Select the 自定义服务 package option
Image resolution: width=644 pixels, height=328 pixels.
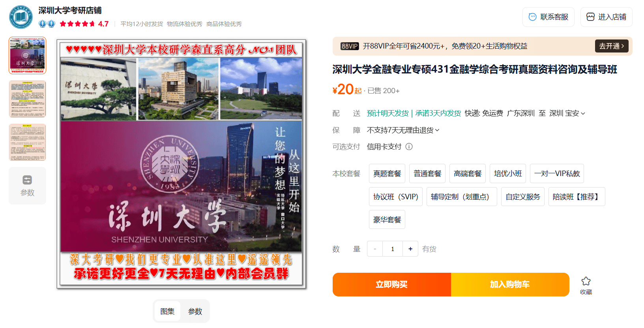[x=523, y=197]
